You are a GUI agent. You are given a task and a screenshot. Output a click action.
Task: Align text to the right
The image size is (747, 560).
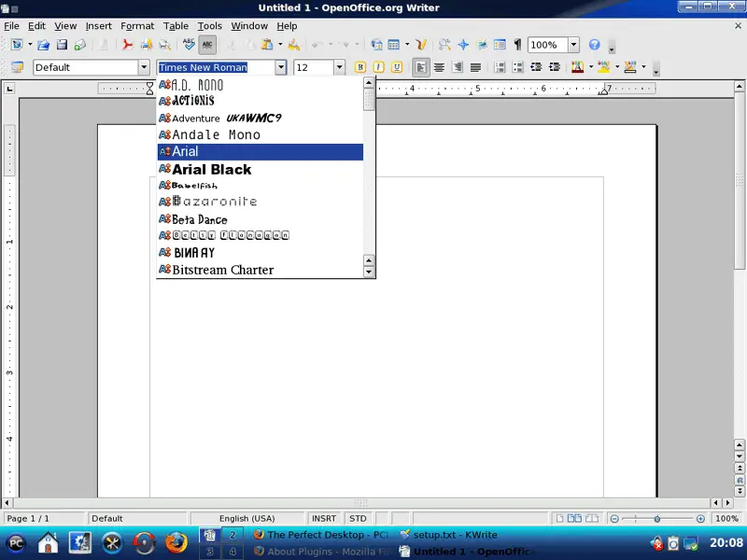tap(458, 67)
